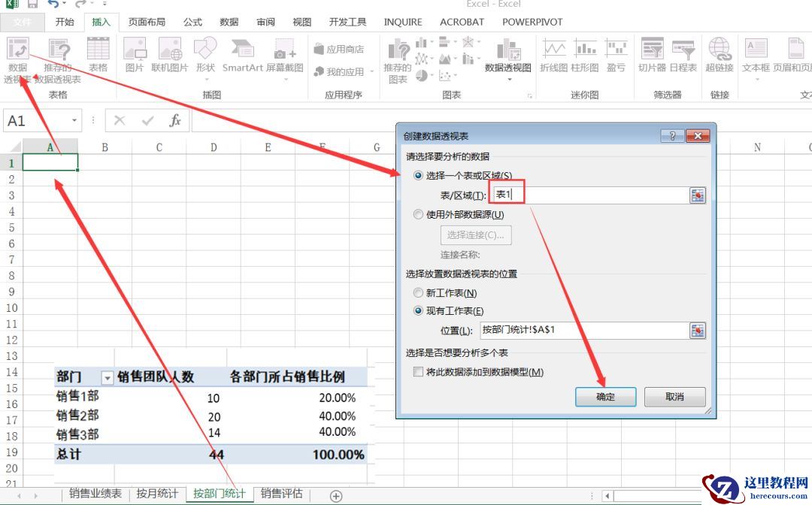Open the 部门 column filter dropdown
Image resolution: width=812 pixels, height=505 pixels.
click(x=108, y=378)
